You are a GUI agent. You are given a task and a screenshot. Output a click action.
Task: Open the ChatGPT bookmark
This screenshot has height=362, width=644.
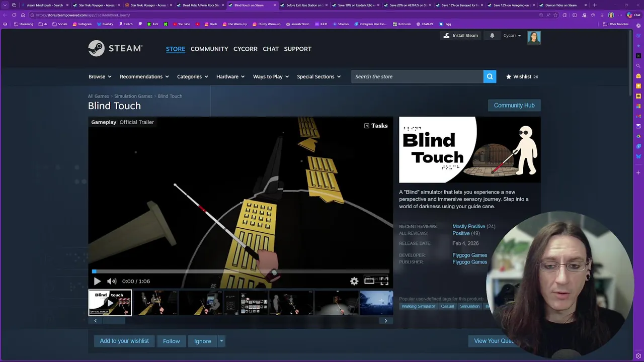425,24
